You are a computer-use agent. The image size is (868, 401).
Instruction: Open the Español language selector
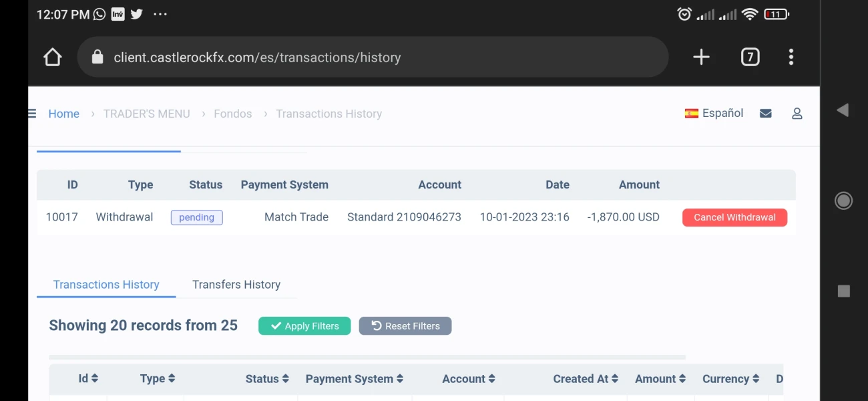714,114
